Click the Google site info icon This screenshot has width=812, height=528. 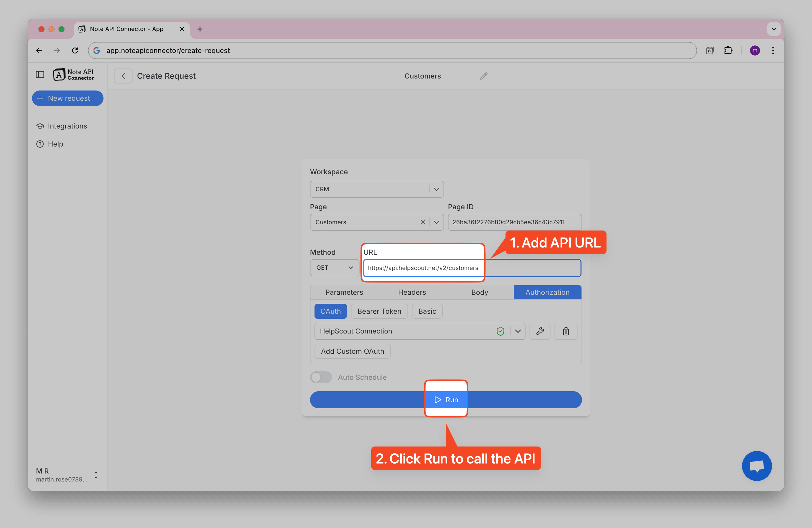coord(96,50)
